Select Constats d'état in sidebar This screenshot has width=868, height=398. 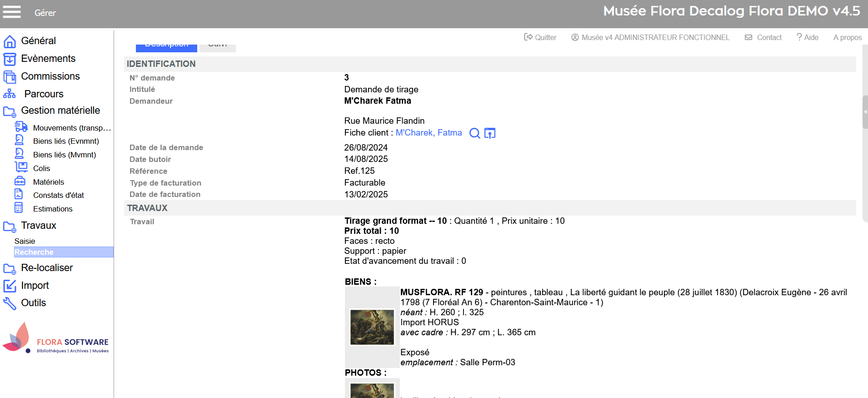(x=58, y=195)
